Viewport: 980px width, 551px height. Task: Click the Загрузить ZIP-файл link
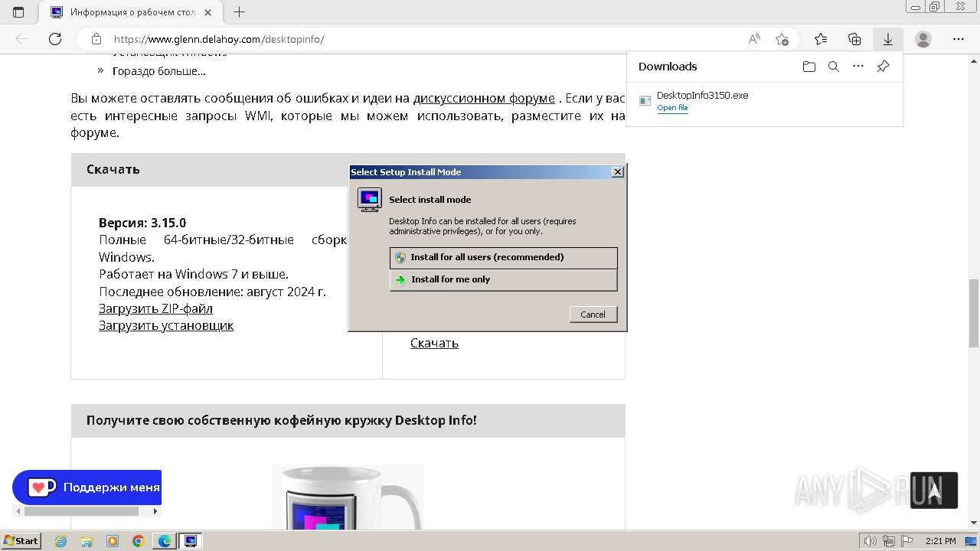(x=155, y=308)
